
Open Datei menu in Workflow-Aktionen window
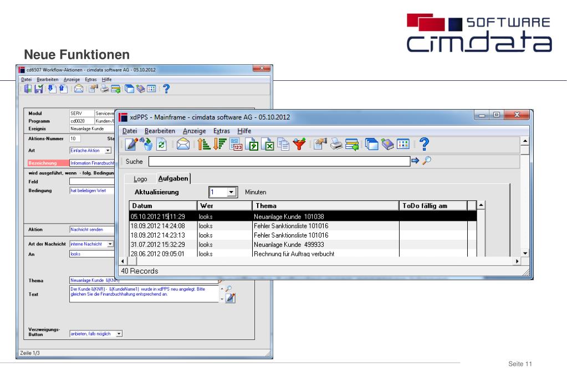tap(26, 80)
